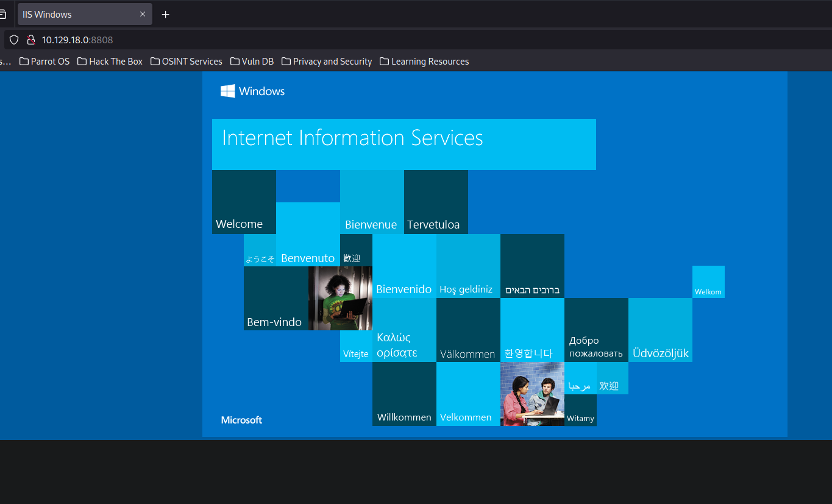
Task: Click the ברוכים הבאים tile
Action: coord(532,266)
